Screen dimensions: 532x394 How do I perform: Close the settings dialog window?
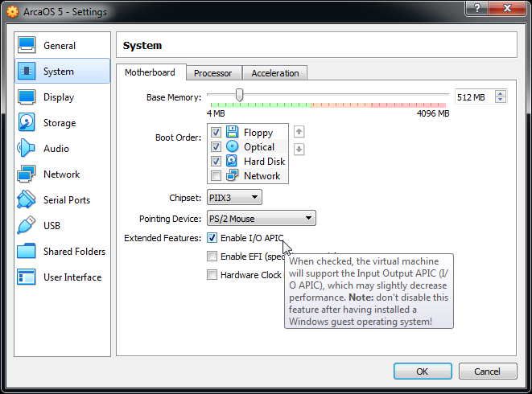(507, 8)
